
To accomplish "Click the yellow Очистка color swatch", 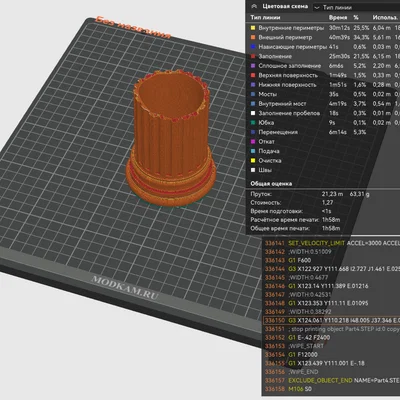I will 253,161.
